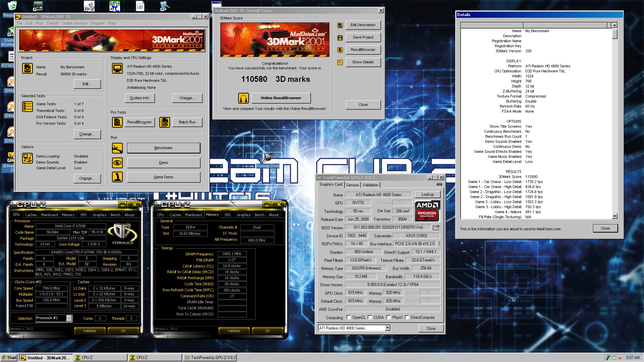
Task: Click the Batch Run icon
Action: click(165, 122)
